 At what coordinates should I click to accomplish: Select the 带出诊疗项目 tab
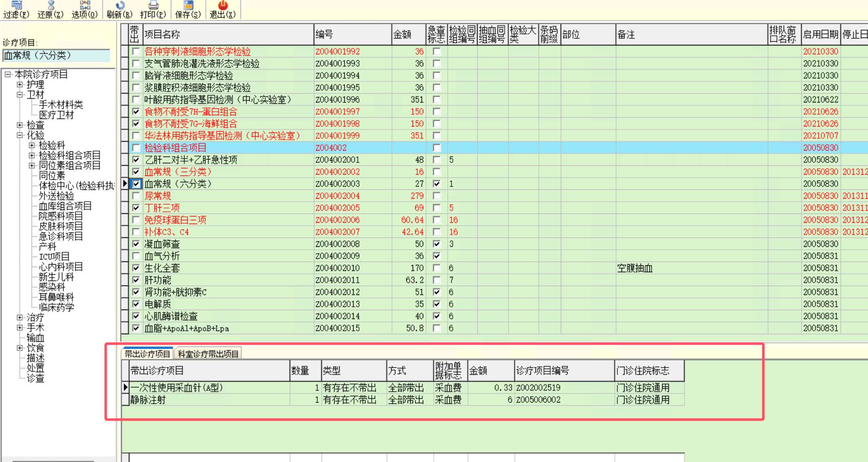coord(147,354)
